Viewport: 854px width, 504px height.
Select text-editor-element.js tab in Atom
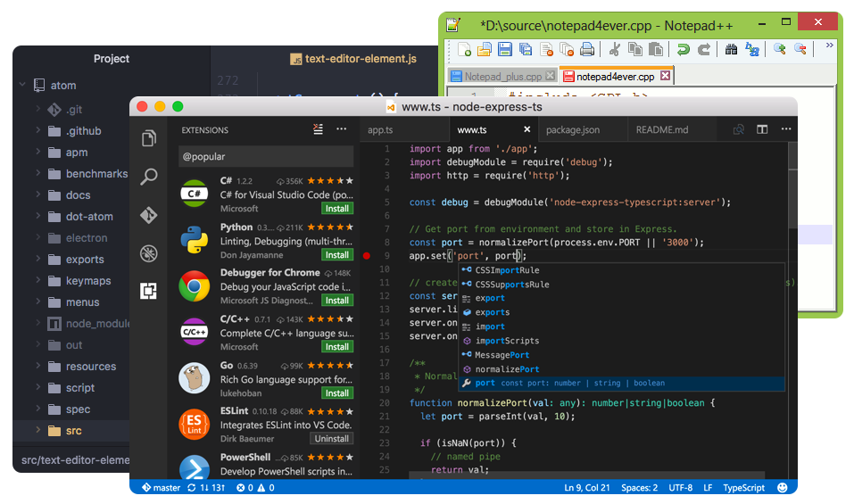tap(353, 59)
